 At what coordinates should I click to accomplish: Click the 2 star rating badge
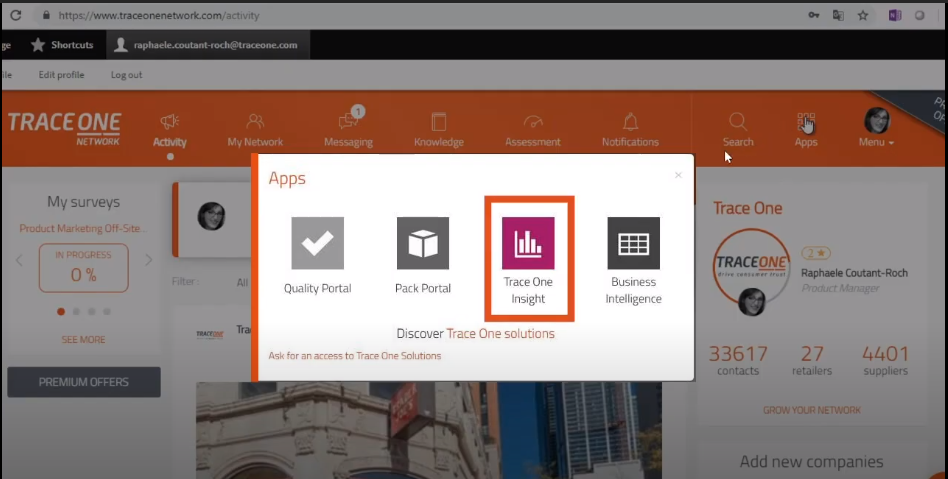pos(816,253)
